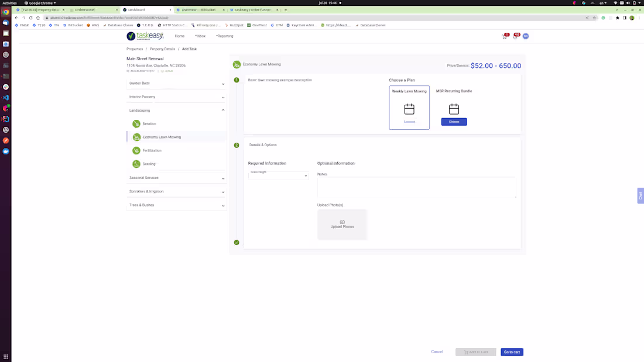
Task: Click the Choose button for MSR bundle
Action: click(454, 122)
